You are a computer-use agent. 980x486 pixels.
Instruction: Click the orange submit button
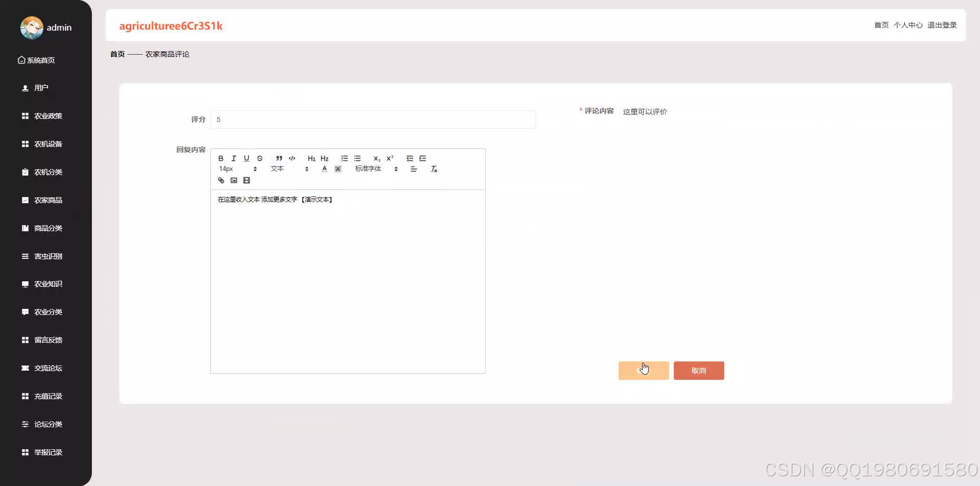pyautogui.click(x=644, y=371)
